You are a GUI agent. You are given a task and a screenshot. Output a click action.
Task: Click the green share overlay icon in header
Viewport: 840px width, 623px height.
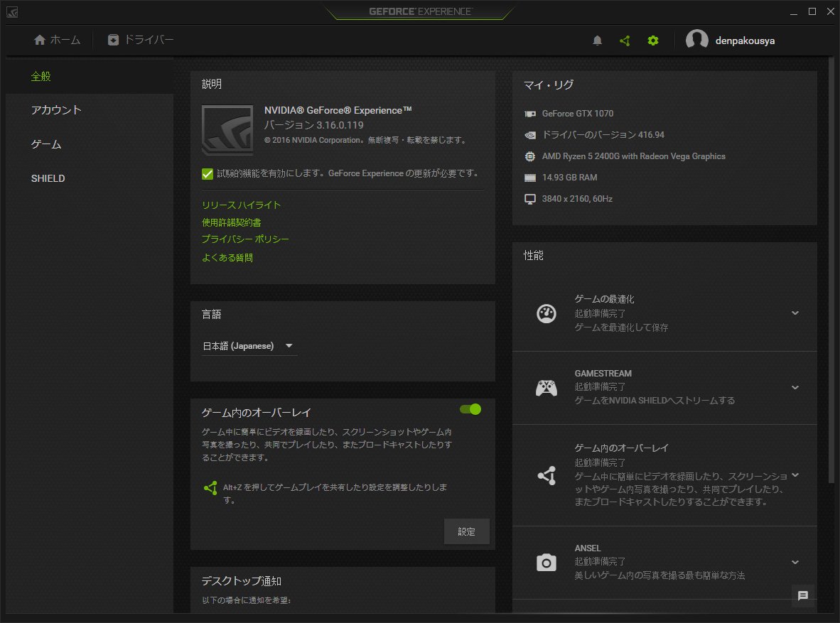pos(625,40)
